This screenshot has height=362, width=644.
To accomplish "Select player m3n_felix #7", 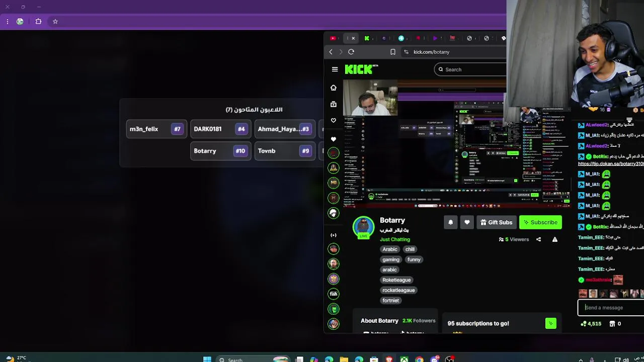I will click(156, 129).
